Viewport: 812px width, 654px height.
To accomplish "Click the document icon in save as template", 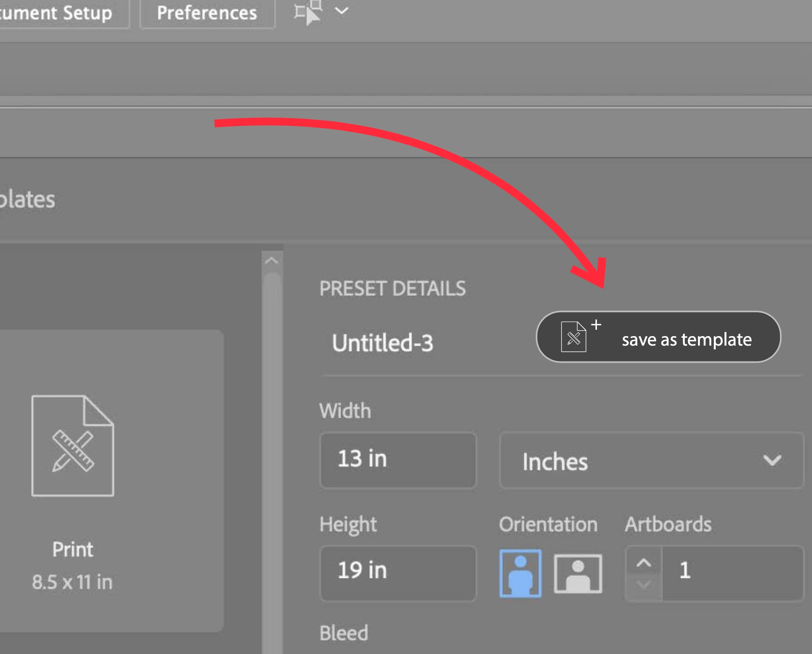I will 573,337.
